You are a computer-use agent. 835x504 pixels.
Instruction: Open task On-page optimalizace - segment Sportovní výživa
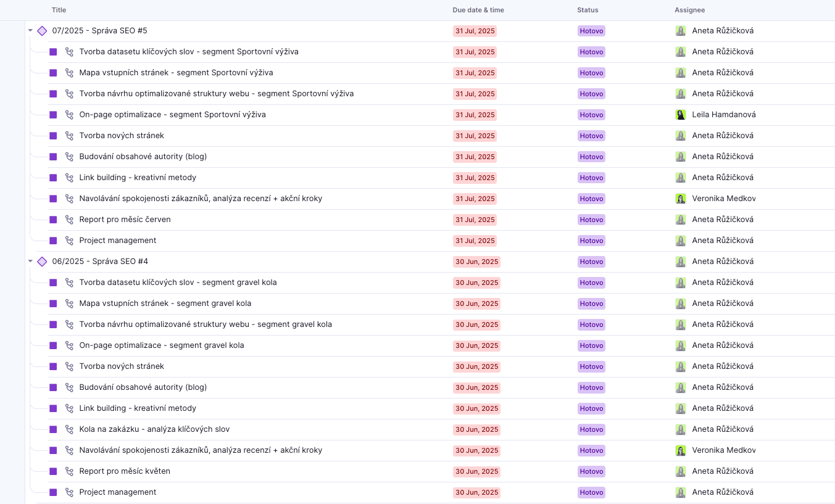tap(173, 115)
